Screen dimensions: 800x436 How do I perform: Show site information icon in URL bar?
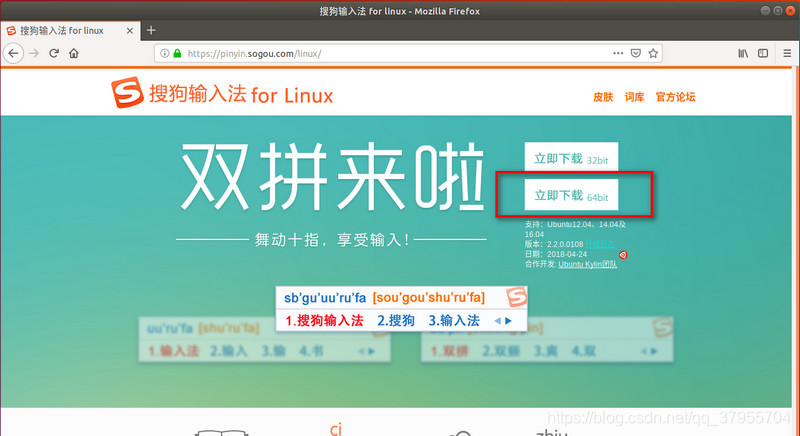coord(164,53)
